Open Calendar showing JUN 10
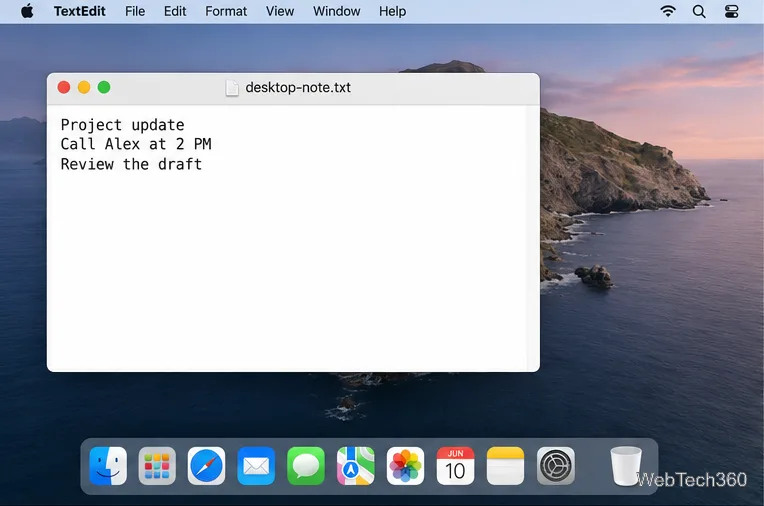 coord(455,466)
